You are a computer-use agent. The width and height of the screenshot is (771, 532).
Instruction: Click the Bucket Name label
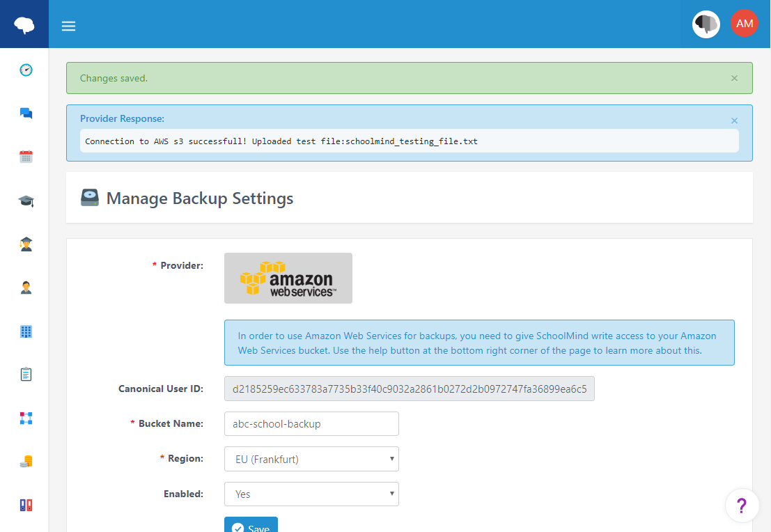point(171,424)
